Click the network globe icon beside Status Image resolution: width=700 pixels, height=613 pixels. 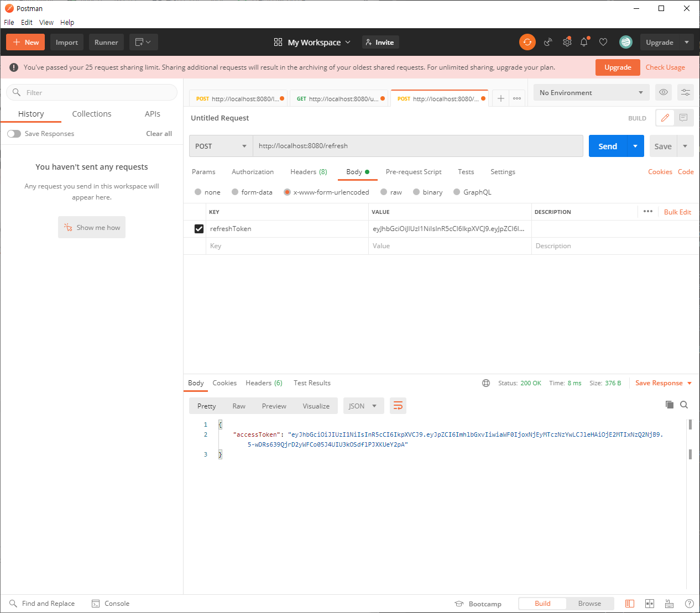(486, 383)
